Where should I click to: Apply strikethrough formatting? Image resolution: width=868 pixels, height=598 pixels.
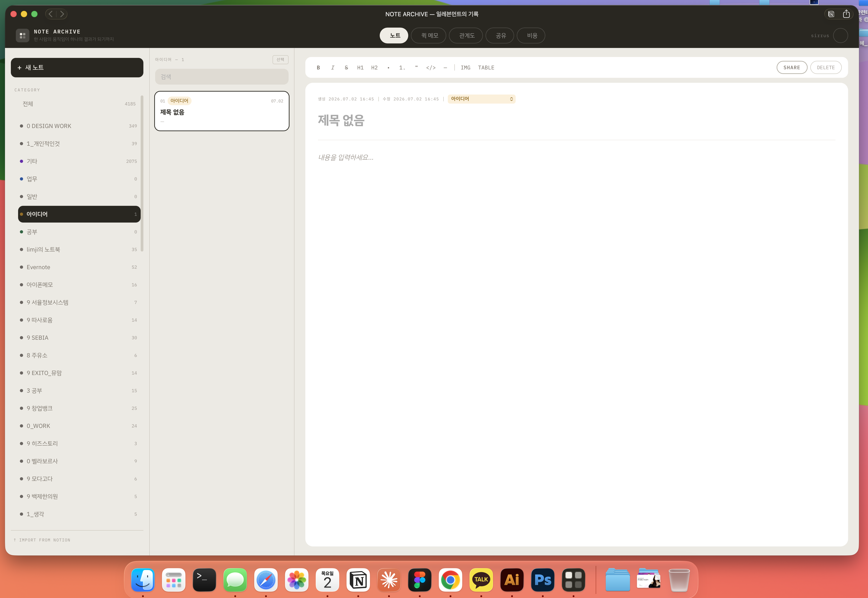tap(346, 67)
